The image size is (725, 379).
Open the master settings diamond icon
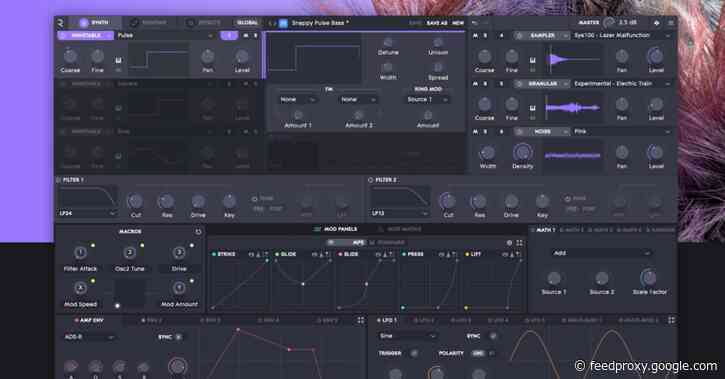coord(657,22)
